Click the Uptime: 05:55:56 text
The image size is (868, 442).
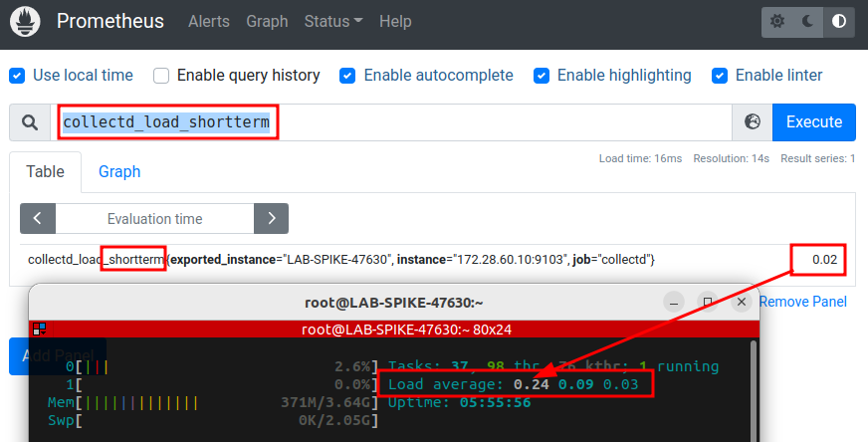(460, 402)
